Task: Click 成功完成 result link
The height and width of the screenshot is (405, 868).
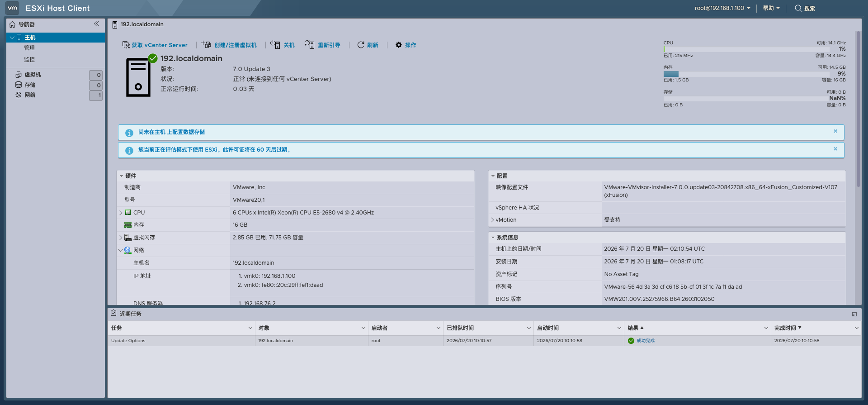Action: click(x=646, y=341)
